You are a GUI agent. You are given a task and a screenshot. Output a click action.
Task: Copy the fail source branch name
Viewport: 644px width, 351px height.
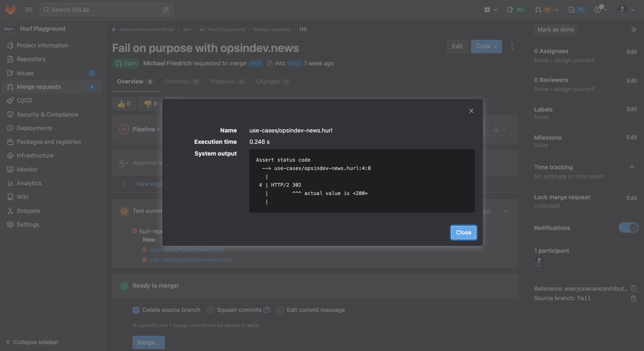click(633, 298)
